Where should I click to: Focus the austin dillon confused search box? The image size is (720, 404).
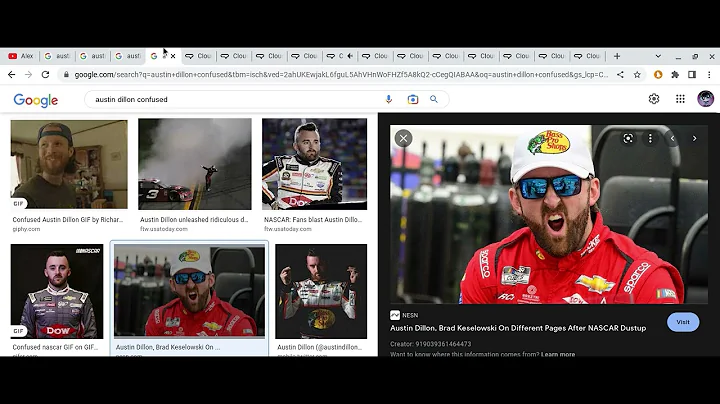coord(234,99)
